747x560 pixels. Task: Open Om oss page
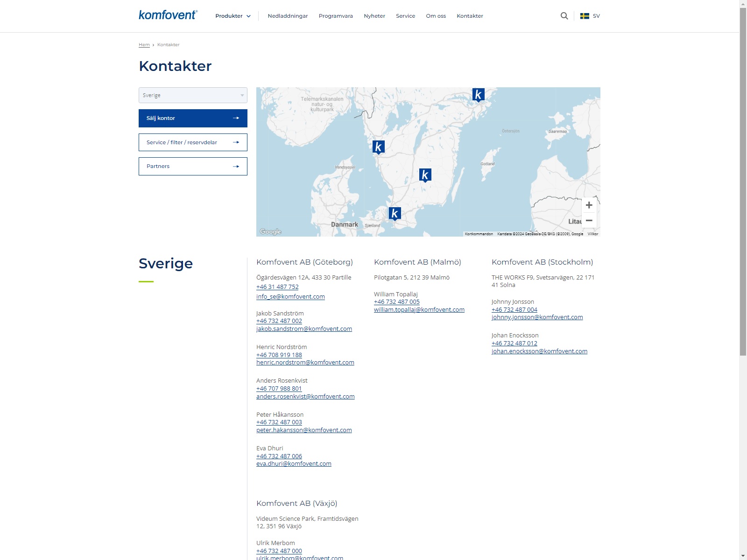click(436, 16)
